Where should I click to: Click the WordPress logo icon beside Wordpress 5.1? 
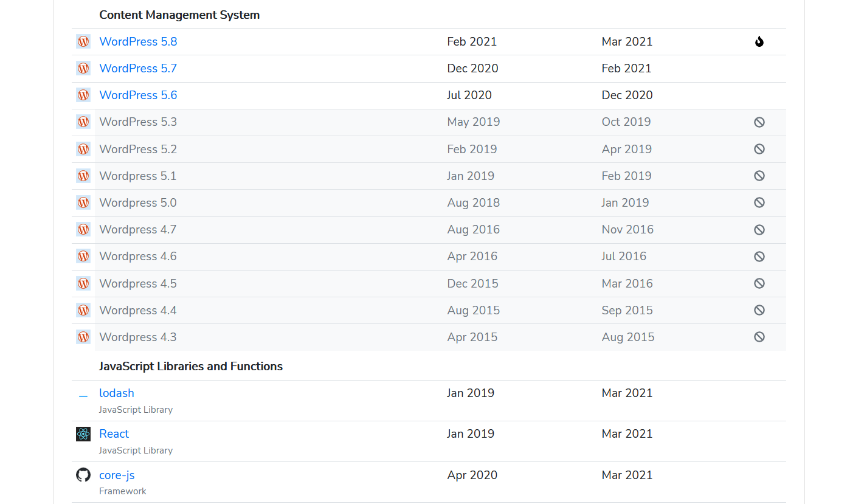click(x=83, y=176)
